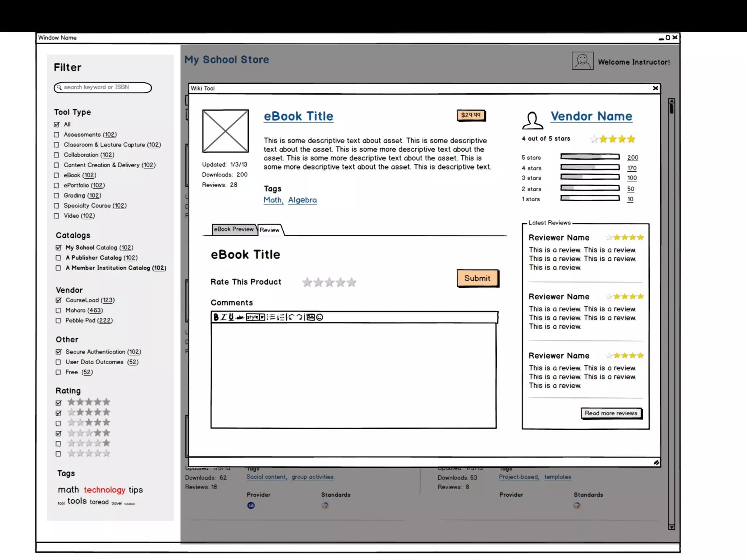747x560 pixels.
Task: Open the Vendor Name link
Action: 591,116
